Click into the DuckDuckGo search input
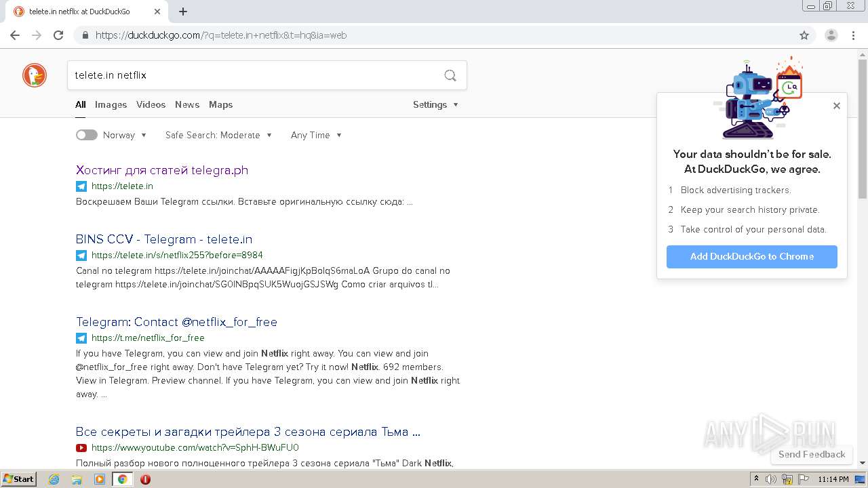This screenshot has width=868, height=488. [254, 75]
